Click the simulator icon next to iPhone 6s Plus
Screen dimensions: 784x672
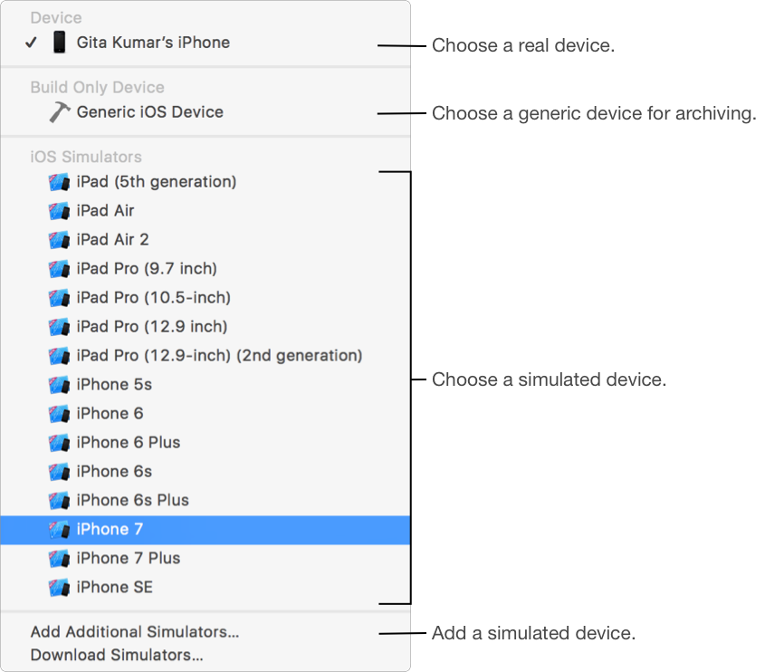(x=60, y=501)
